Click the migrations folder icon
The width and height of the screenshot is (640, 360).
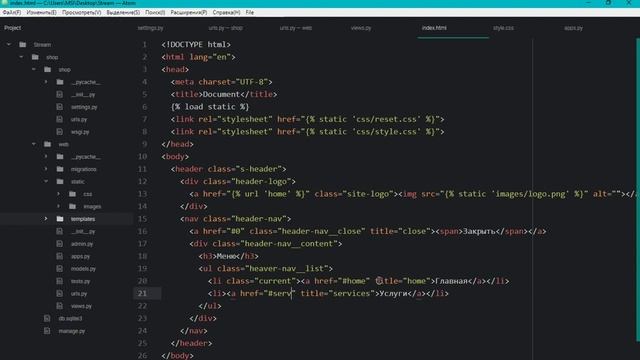coord(60,169)
